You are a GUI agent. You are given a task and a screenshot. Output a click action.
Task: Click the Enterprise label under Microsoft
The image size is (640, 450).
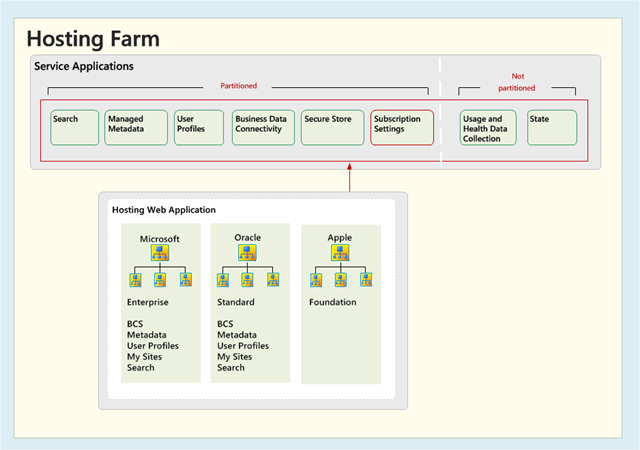148,302
